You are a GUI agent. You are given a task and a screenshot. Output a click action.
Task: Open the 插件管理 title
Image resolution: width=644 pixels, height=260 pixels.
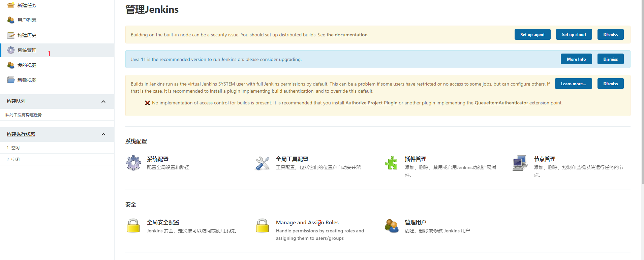[x=416, y=159]
